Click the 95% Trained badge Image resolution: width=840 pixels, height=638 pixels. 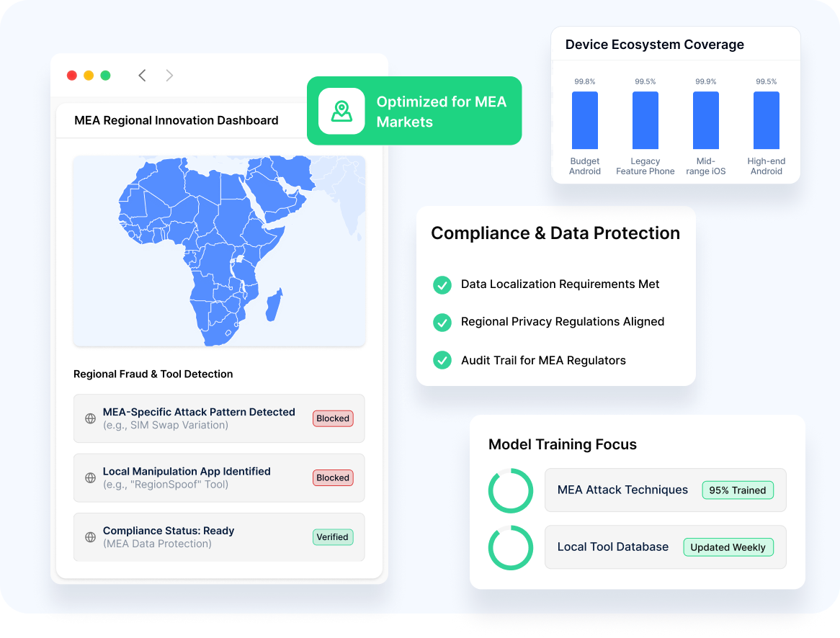click(x=737, y=490)
